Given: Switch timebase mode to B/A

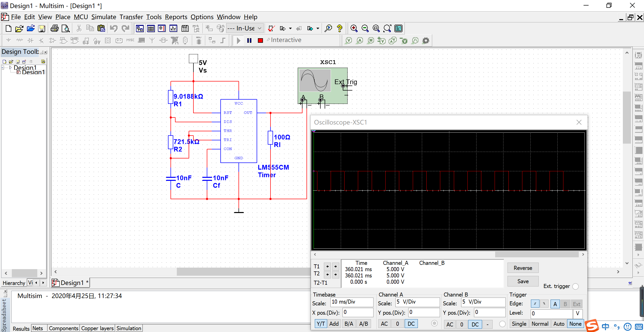Looking at the screenshot, I should 349,324.
